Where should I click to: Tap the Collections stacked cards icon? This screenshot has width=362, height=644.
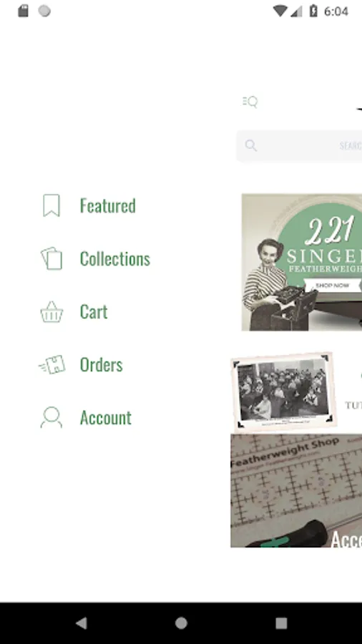point(52,258)
